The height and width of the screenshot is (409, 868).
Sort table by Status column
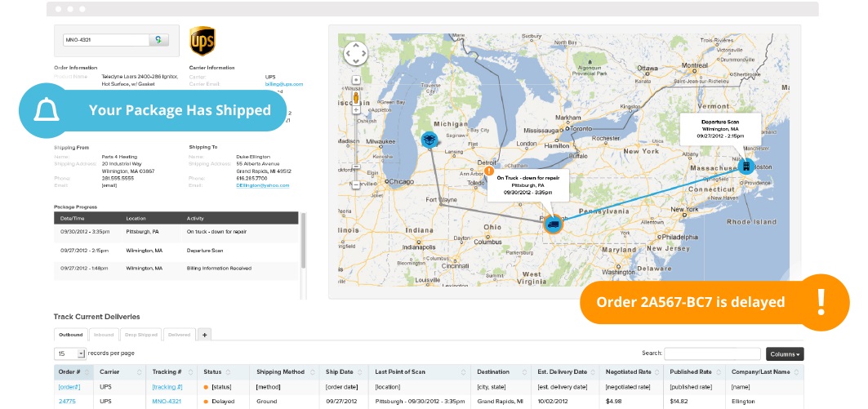point(224,372)
